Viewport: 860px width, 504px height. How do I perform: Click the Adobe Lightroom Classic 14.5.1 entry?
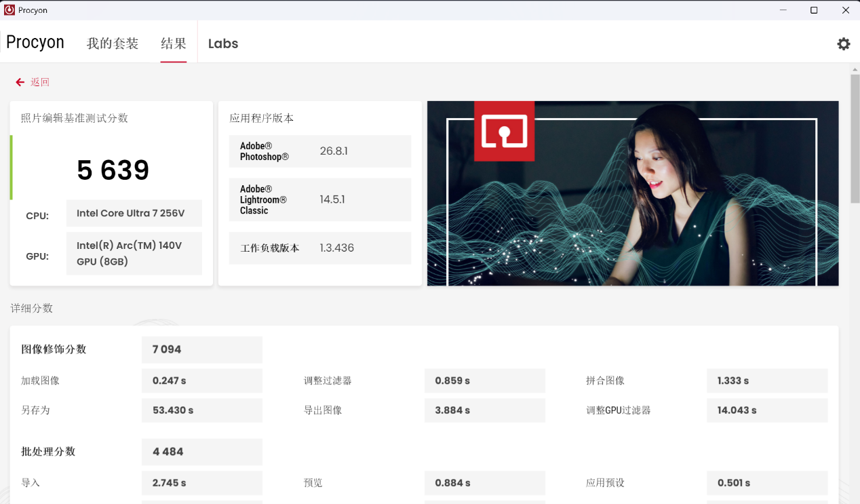[319, 199]
